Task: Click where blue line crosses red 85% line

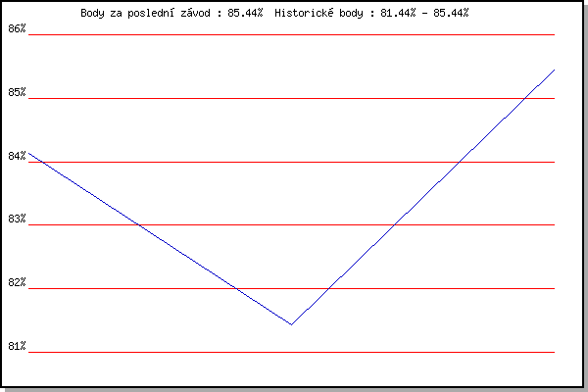Action: tap(525, 98)
